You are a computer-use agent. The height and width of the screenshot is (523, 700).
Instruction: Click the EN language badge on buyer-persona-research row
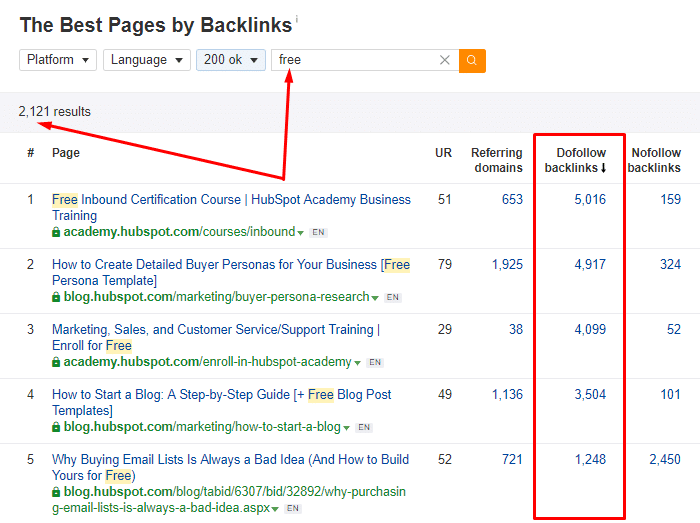(393, 297)
